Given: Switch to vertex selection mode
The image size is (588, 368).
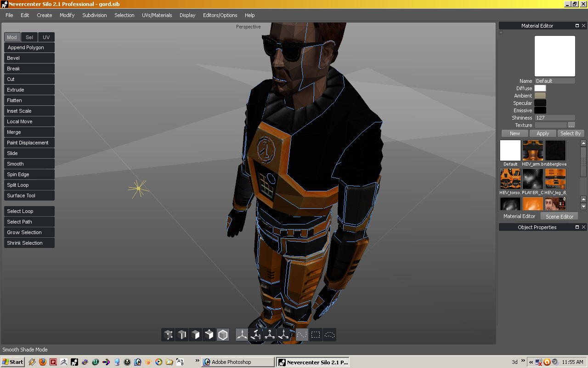Looking at the screenshot, I should pyautogui.click(x=168, y=334).
